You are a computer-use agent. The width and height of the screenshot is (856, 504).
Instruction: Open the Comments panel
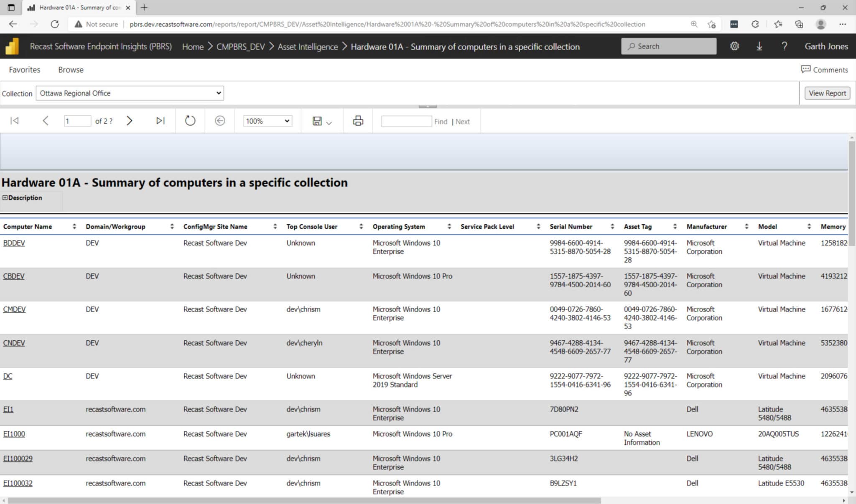coord(824,69)
